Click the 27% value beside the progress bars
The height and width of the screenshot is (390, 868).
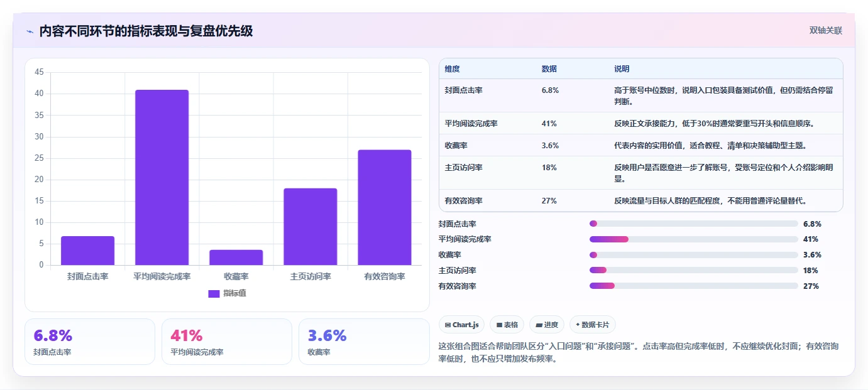(x=811, y=286)
